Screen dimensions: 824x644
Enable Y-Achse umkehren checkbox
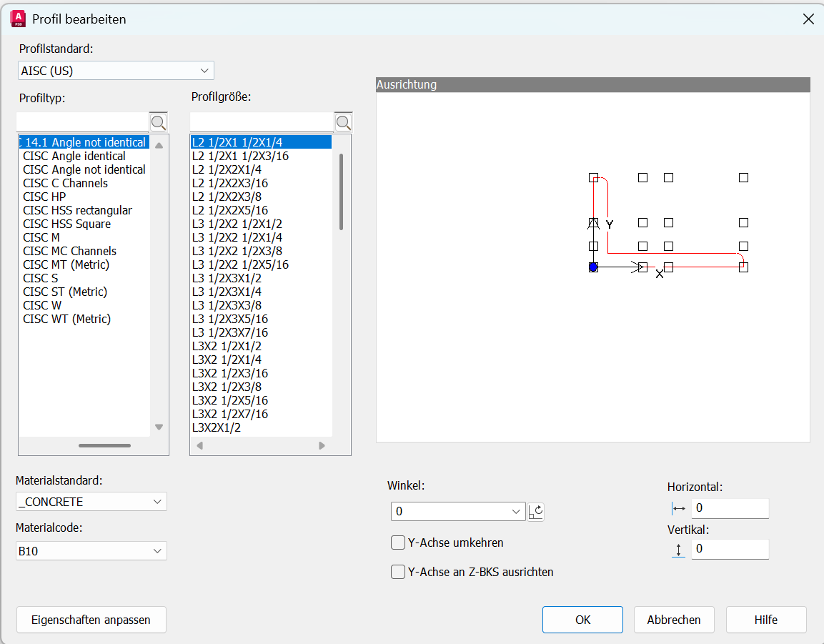(398, 543)
